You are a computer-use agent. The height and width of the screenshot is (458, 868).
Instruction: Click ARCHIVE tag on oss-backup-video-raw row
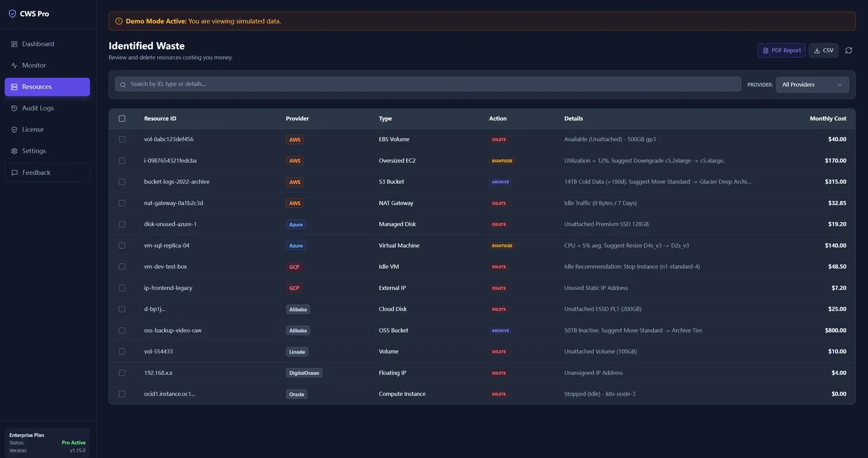(x=500, y=330)
